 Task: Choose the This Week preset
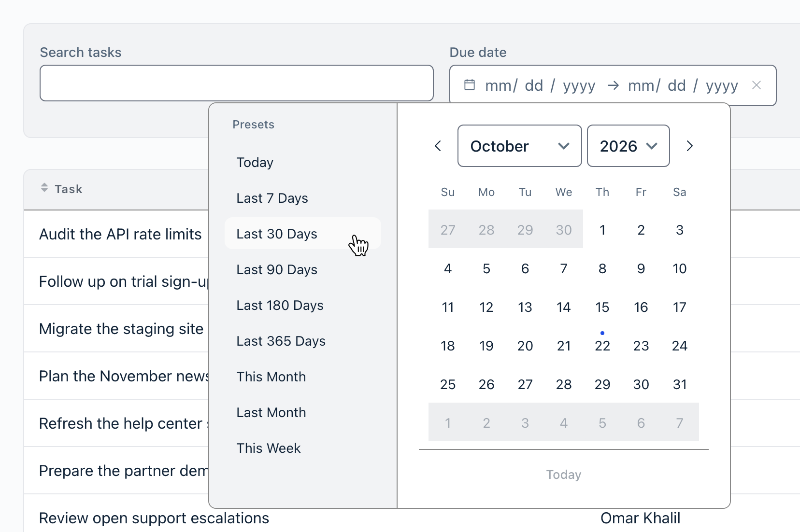point(303,448)
